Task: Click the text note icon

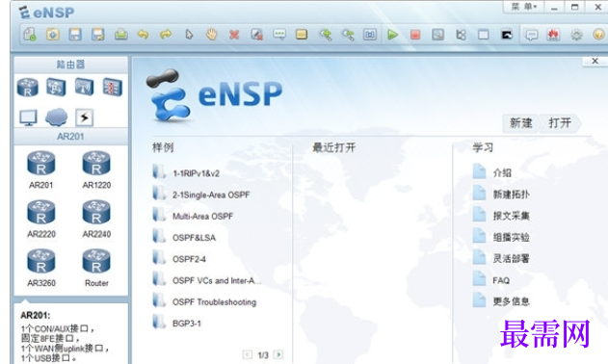Action: [x=279, y=35]
